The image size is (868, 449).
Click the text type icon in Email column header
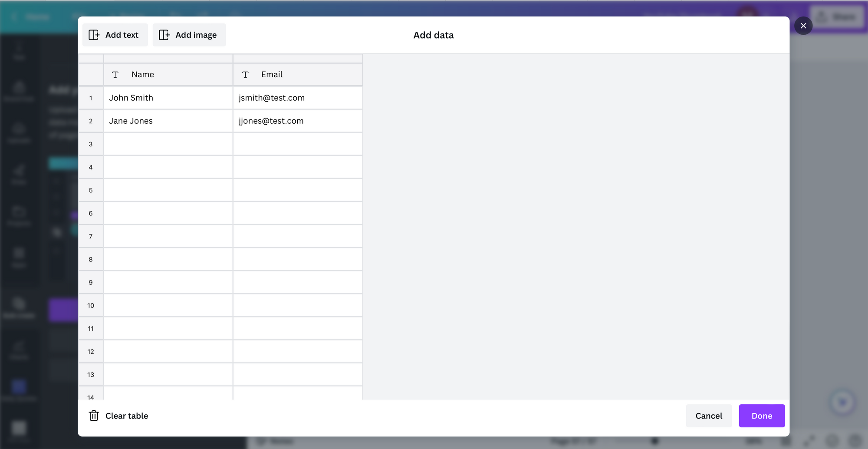pyautogui.click(x=246, y=74)
